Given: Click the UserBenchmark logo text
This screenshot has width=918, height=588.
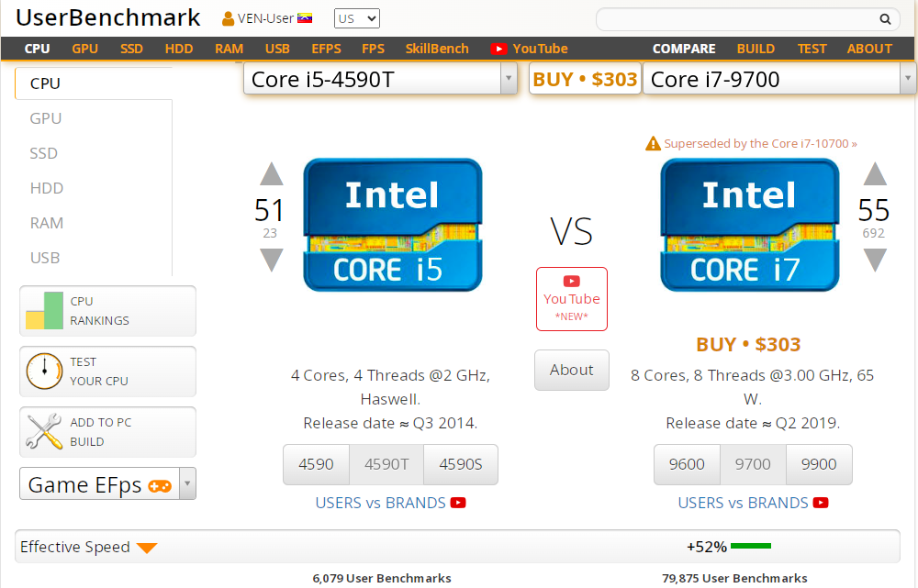Looking at the screenshot, I should click(x=107, y=18).
